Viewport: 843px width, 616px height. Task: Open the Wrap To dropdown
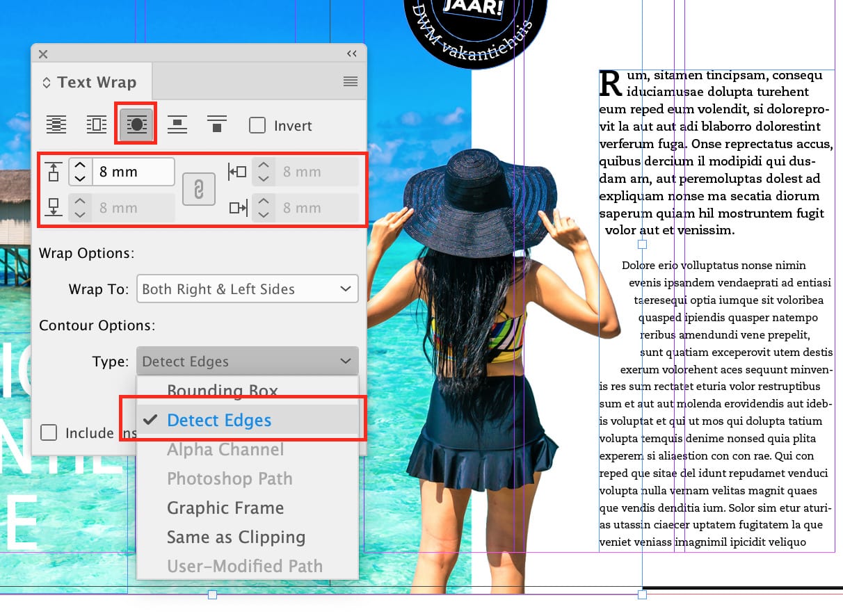(247, 289)
